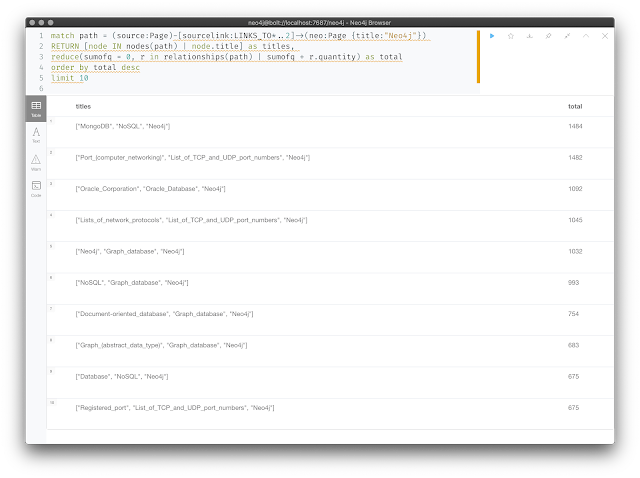Collapse the result frame with chevron
This screenshot has width=640, height=478.
click(586, 36)
